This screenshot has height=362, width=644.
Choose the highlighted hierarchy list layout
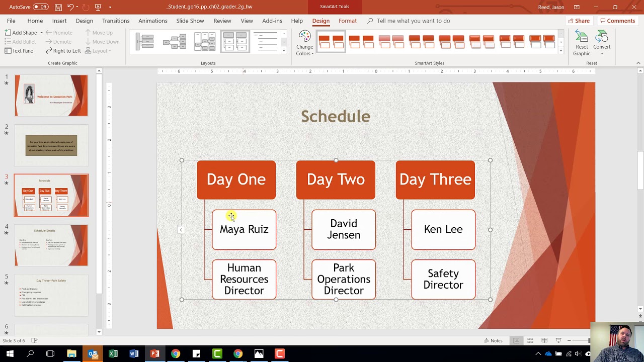pyautogui.click(x=235, y=42)
